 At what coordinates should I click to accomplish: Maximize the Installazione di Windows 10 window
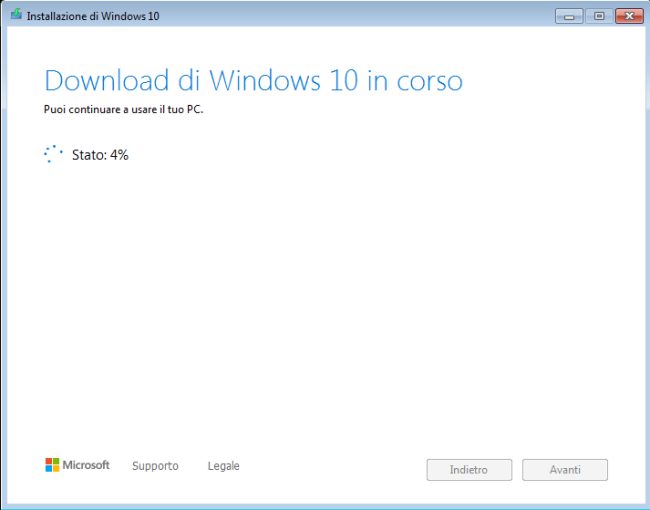point(599,16)
